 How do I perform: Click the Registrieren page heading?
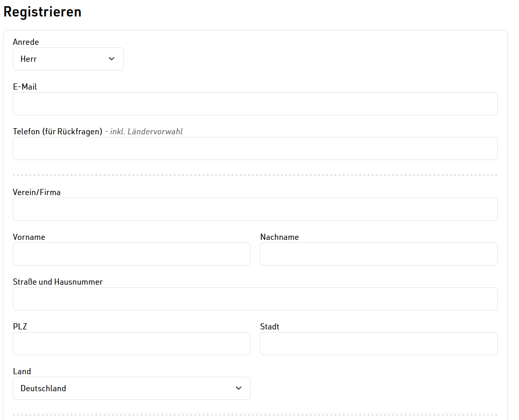click(43, 12)
